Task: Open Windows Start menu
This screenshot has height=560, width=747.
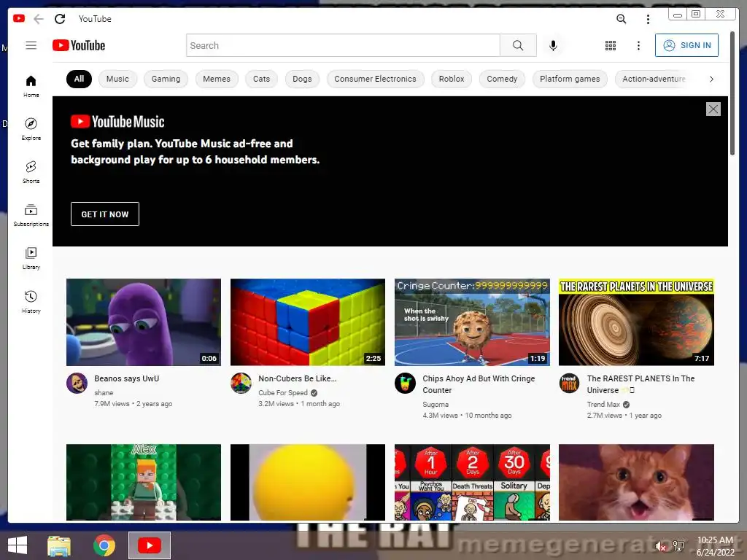Action: [x=18, y=545]
